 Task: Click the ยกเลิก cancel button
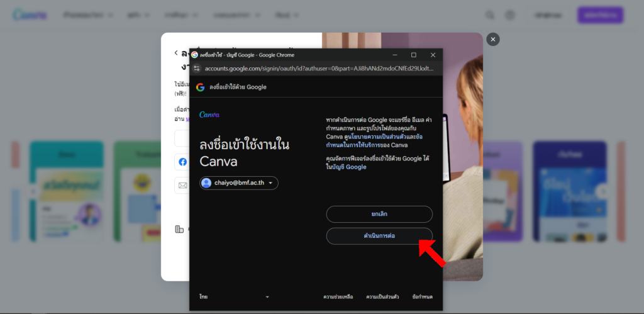coord(379,214)
